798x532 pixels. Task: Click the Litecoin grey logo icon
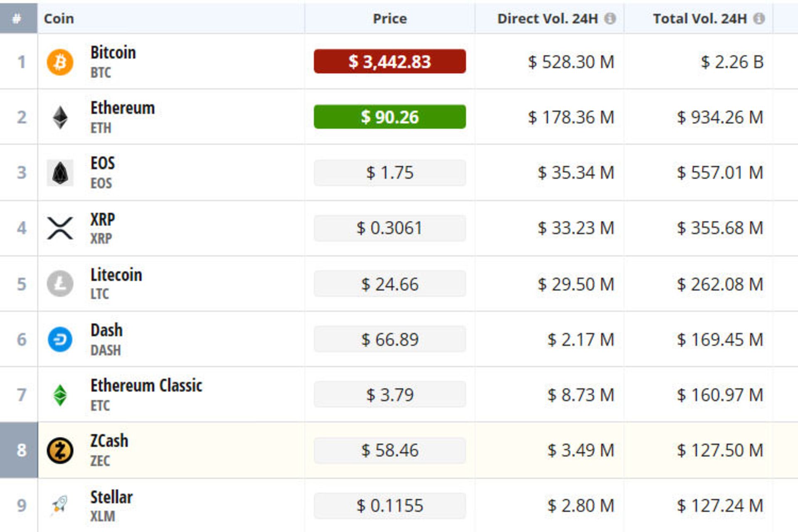(x=60, y=284)
